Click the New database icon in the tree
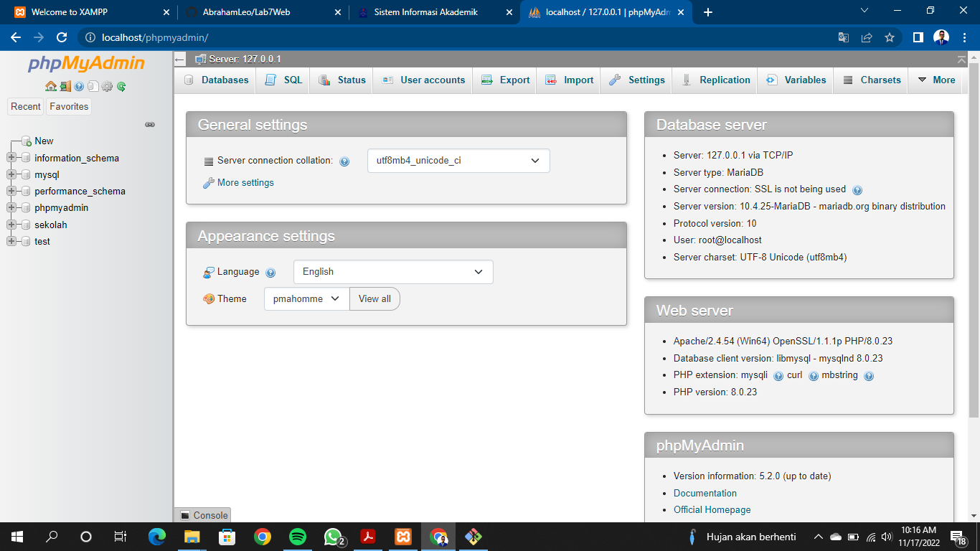980x551 pixels. pyautogui.click(x=27, y=141)
